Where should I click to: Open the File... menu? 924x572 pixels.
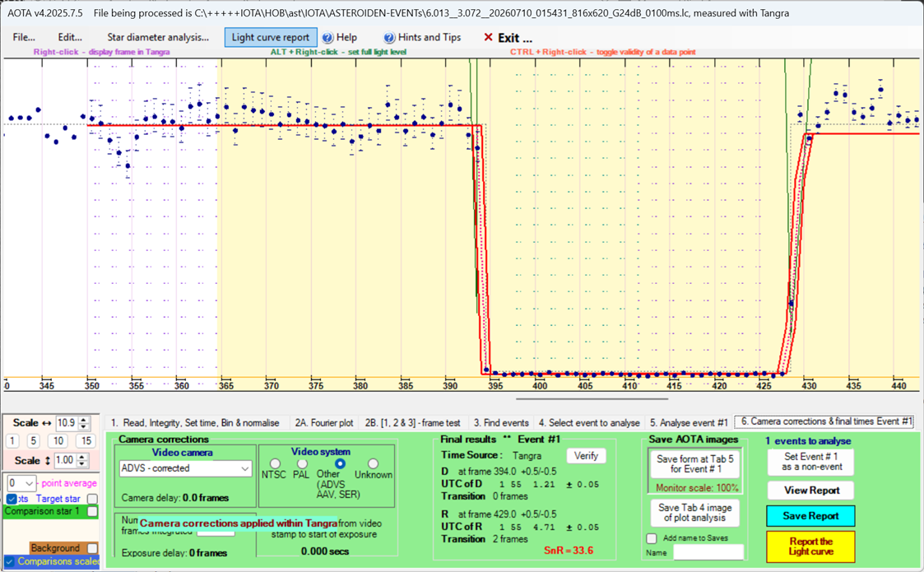pos(24,37)
